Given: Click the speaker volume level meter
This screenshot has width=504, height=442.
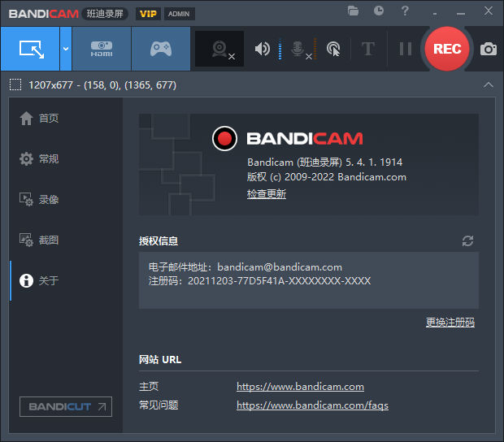Looking at the screenshot, I should (280, 49).
